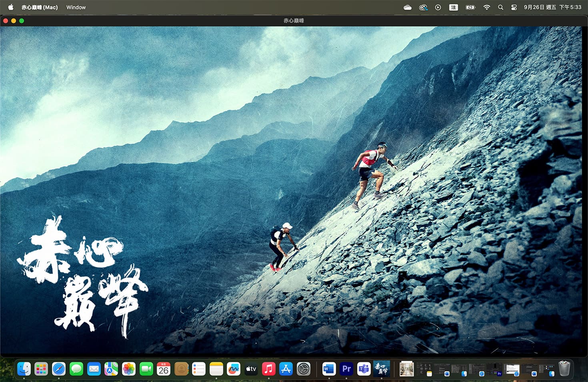Screen dimensions: 588x382
Task: Open the Wi-Fi status menu
Action: click(x=486, y=7)
